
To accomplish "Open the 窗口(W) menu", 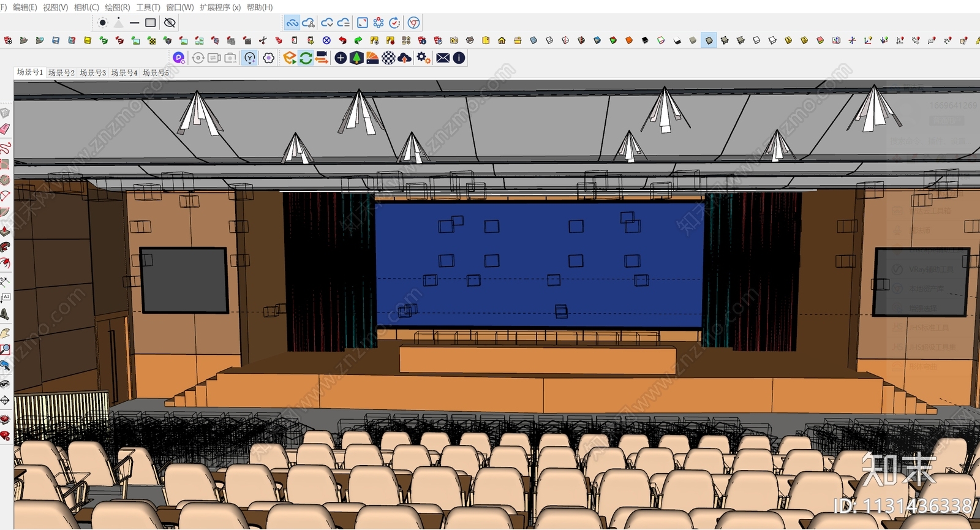I will [x=180, y=7].
